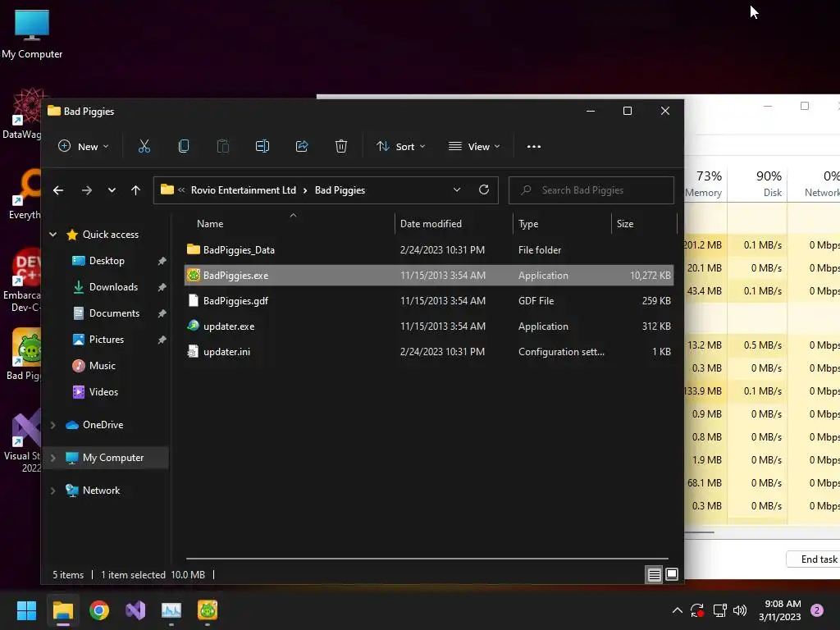This screenshot has height=630, width=840.
Task: Click the Share icon in toolbar
Action: 302,146
